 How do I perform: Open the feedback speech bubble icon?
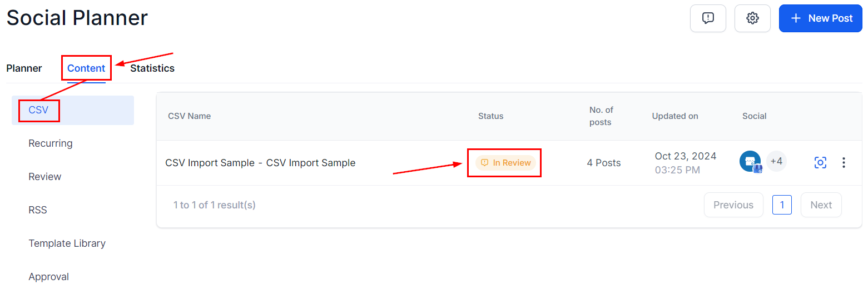click(x=708, y=18)
